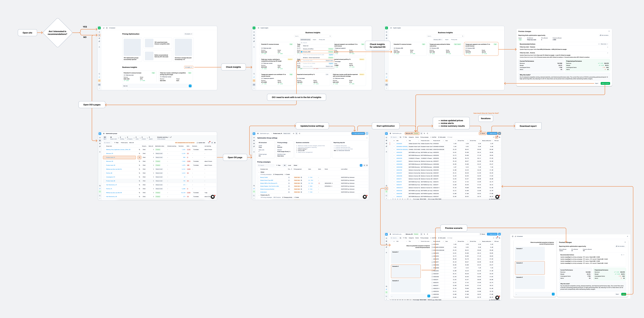Click blue plus button in Pricing campaigns section
The image size is (644, 318).
pos(361,165)
